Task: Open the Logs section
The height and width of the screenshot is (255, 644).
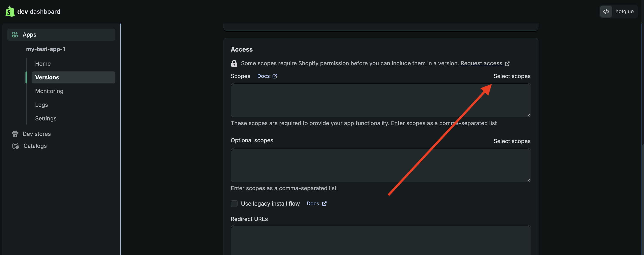Action: (x=42, y=105)
